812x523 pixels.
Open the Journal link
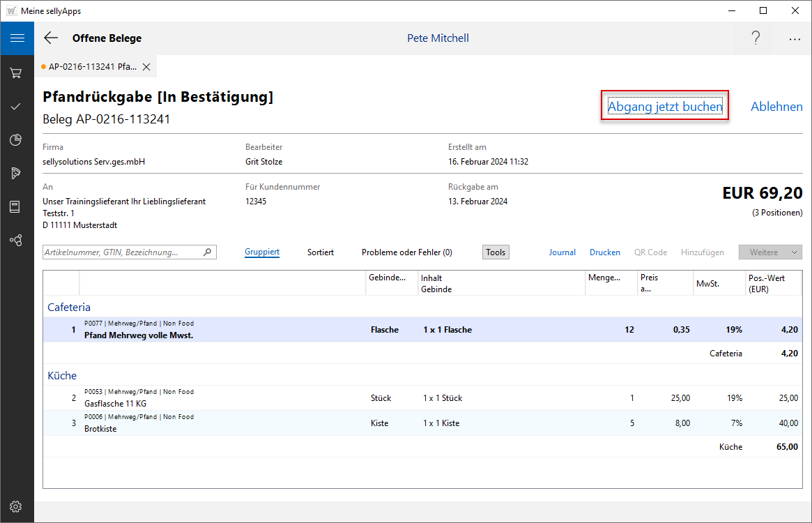(562, 252)
